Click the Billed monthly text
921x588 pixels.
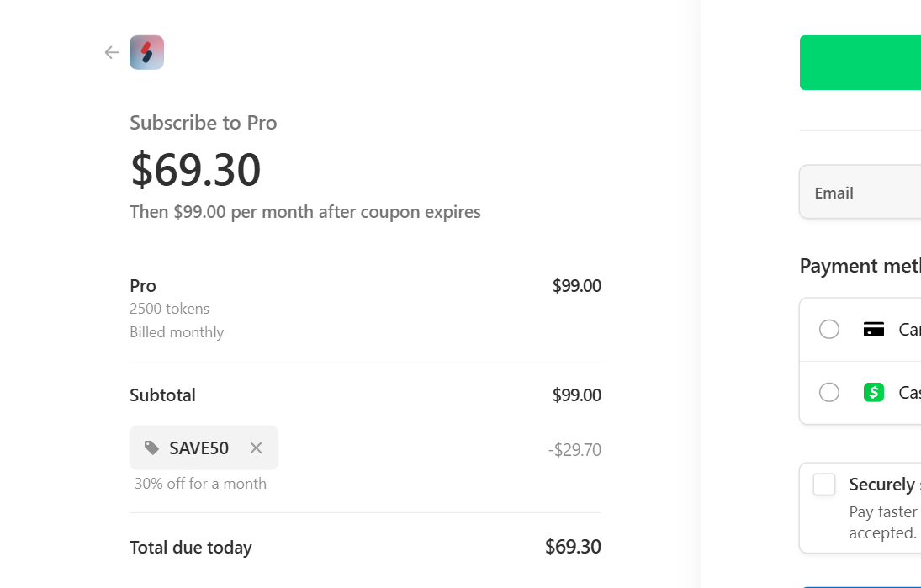click(x=177, y=332)
